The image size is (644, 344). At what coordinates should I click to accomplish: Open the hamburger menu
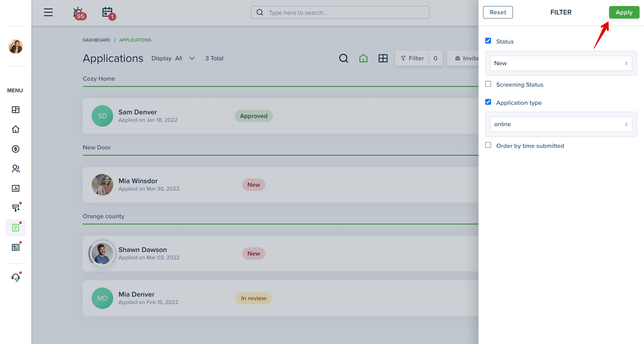click(48, 12)
